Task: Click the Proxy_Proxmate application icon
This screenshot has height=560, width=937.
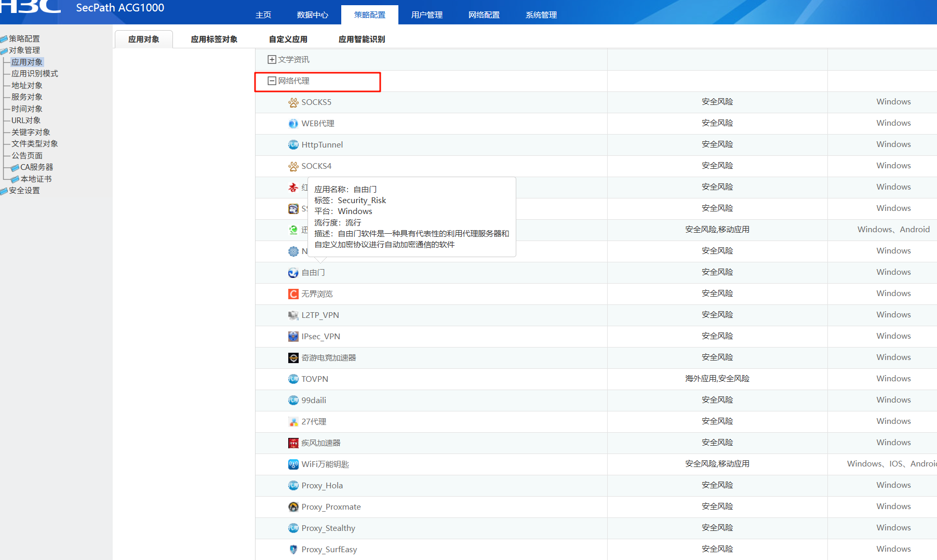Action: tap(293, 507)
